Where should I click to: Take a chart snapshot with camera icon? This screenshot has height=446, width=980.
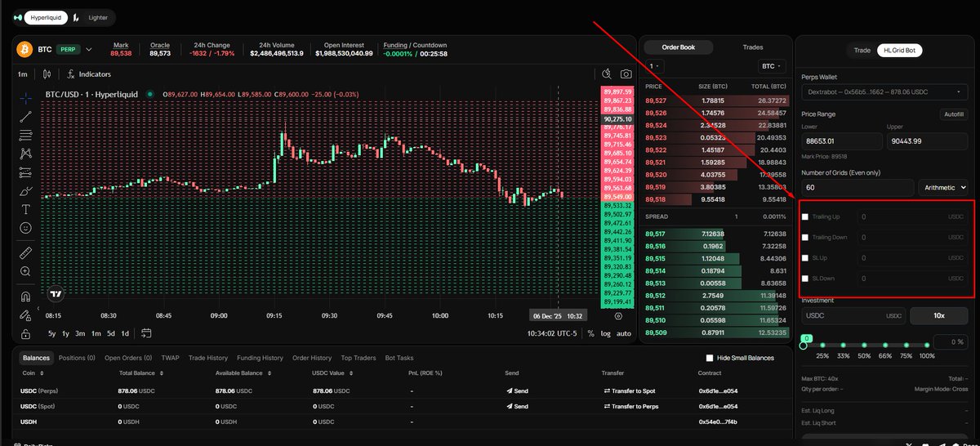coord(626,74)
